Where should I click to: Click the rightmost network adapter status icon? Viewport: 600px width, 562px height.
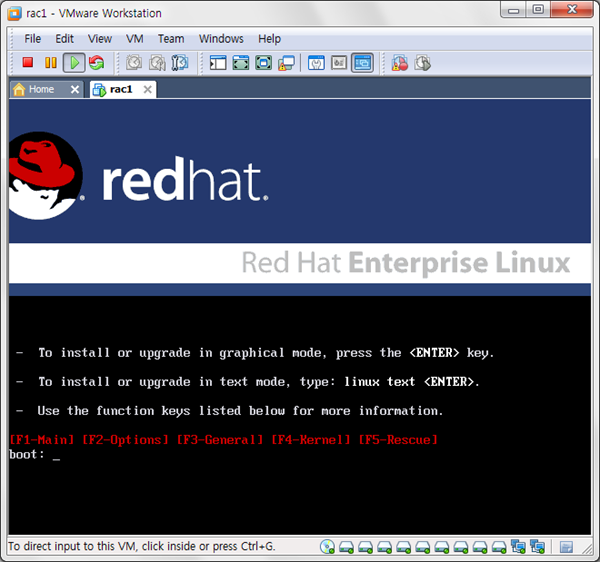click(x=537, y=547)
